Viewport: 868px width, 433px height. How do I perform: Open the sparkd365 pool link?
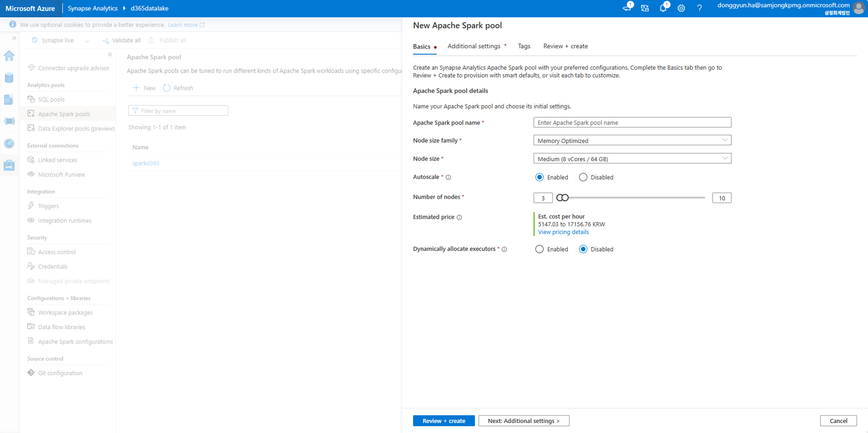coord(146,163)
